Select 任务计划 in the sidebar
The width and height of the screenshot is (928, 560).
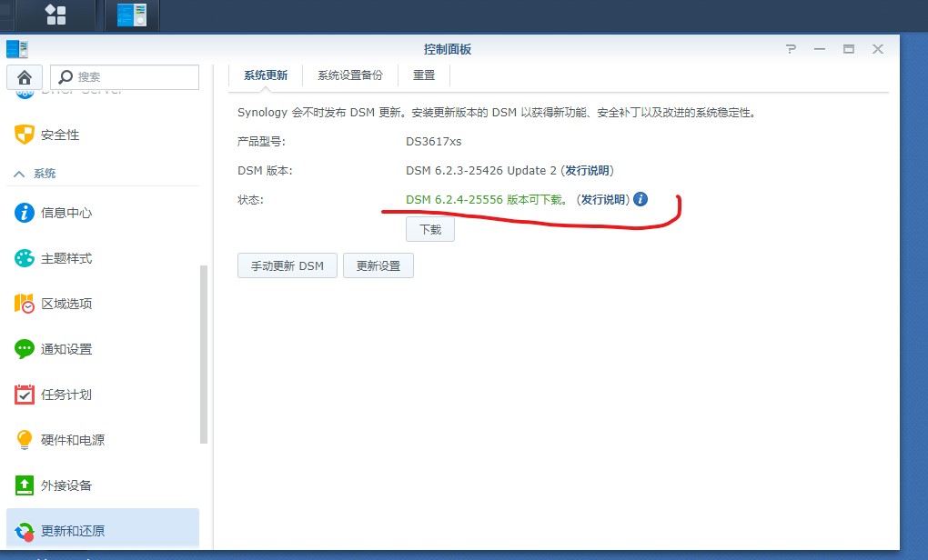pos(66,395)
